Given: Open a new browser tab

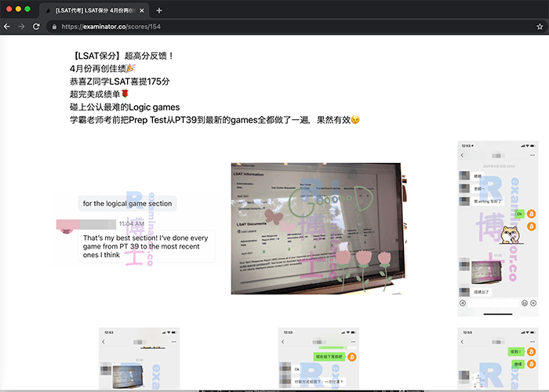Looking at the screenshot, I should pyautogui.click(x=159, y=10).
